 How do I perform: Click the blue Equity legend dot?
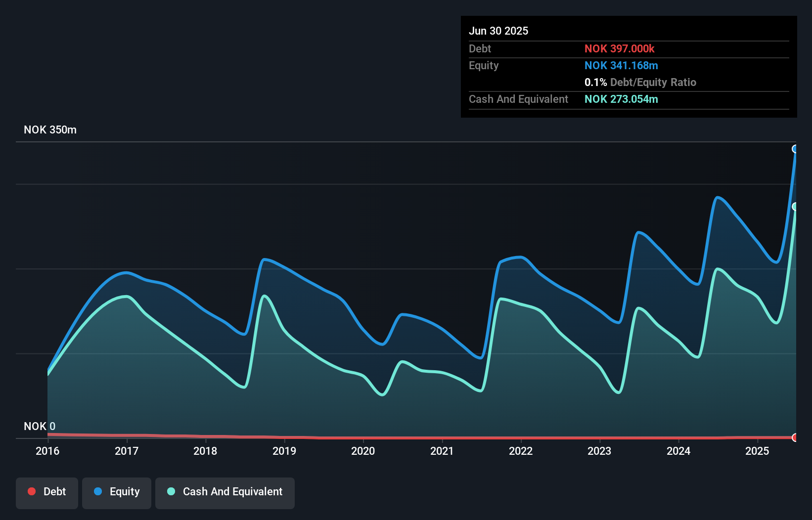(x=98, y=491)
